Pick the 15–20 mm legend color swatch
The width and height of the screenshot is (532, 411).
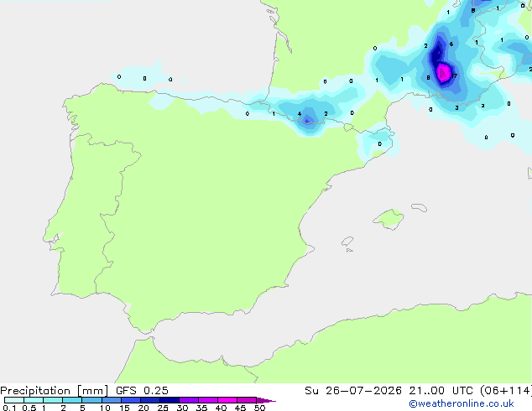[x=130, y=400]
